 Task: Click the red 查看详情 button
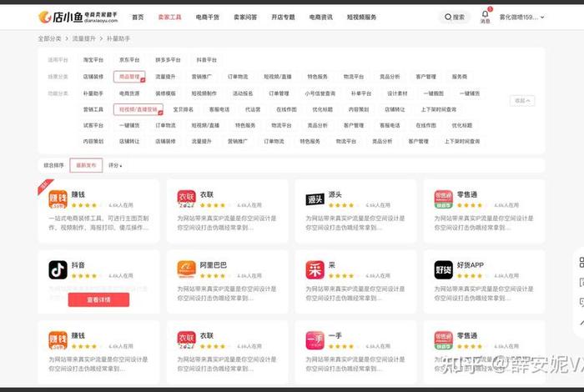(x=98, y=299)
